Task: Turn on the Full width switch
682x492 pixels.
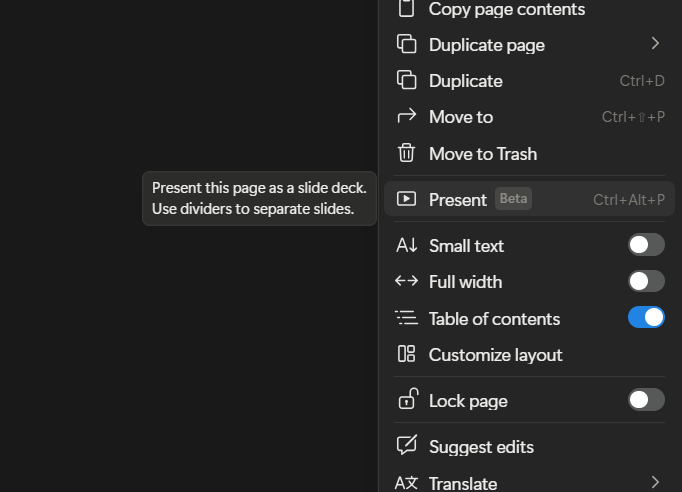Action: (646, 281)
